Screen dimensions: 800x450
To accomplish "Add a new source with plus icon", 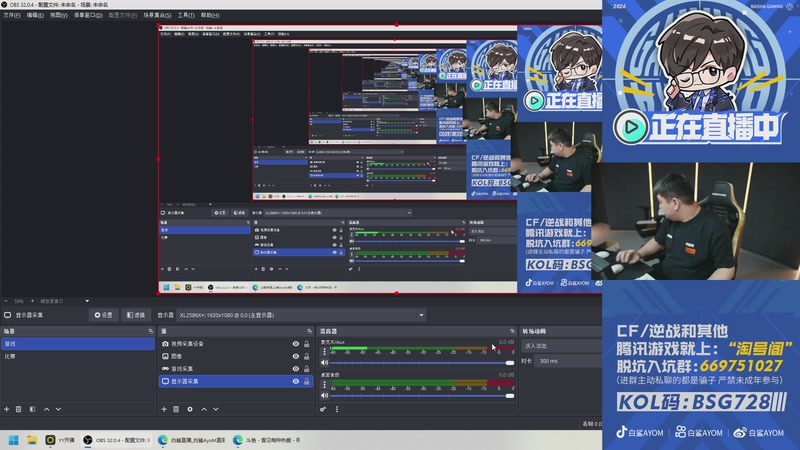I will tap(164, 409).
